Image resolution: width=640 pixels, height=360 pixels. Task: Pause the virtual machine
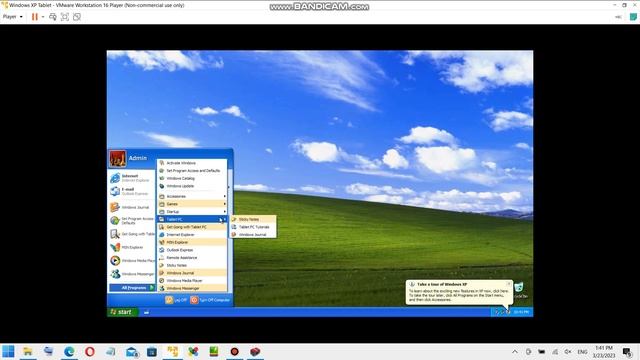click(x=35, y=17)
